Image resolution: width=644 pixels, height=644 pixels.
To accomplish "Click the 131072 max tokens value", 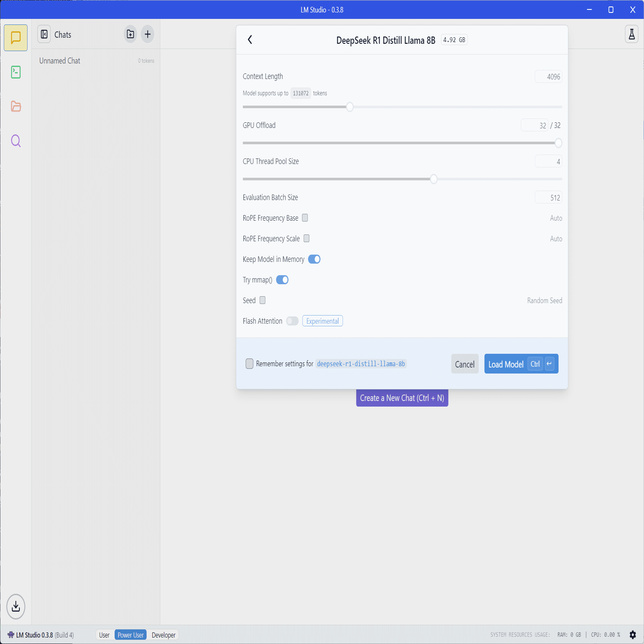I will coord(301,93).
